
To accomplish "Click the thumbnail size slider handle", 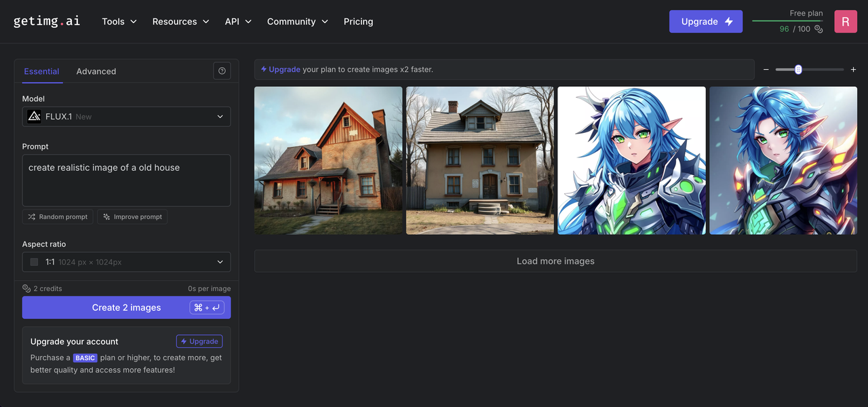I will pos(798,69).
